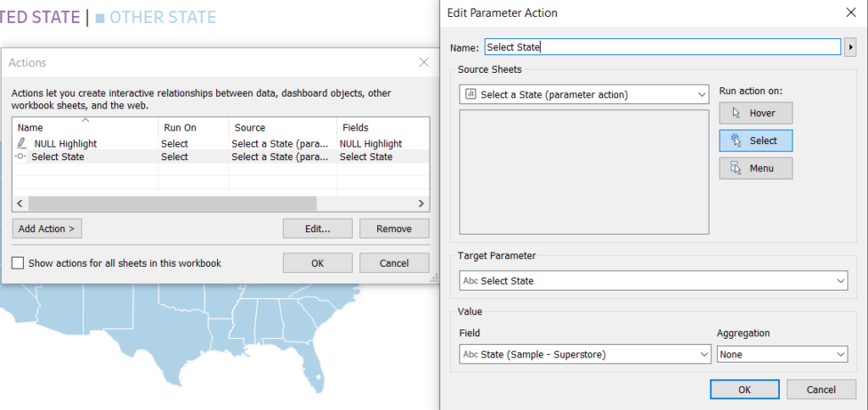The width and height of the screenshot is (868, 410).
Task: Open the Field dropdown with State (Sample - Superstore)
Action: click(x=585, y=354)
